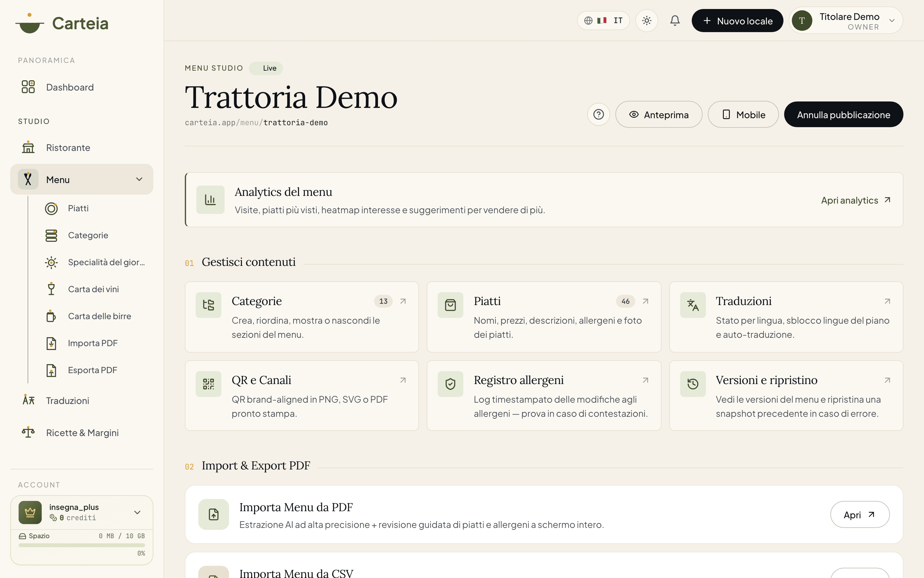This screenshot has height=578, width=924.
Task: Click Annulla pubblicazione button
Action: 843,114
